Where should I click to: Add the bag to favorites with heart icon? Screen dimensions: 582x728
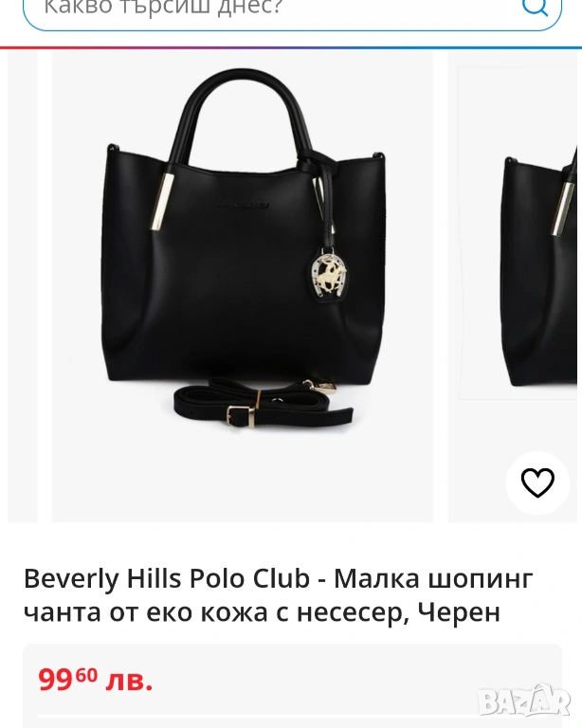pyautogui.click(x=537, y=482)
